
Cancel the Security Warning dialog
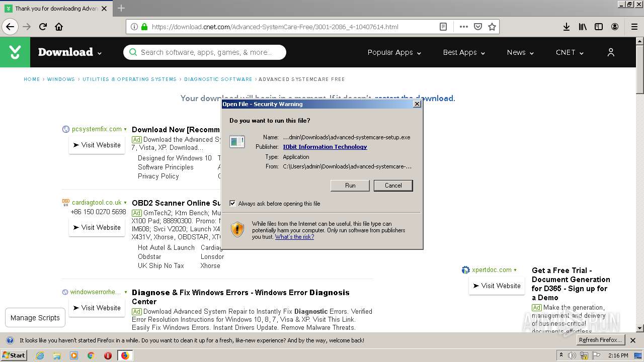pos(393,186)
